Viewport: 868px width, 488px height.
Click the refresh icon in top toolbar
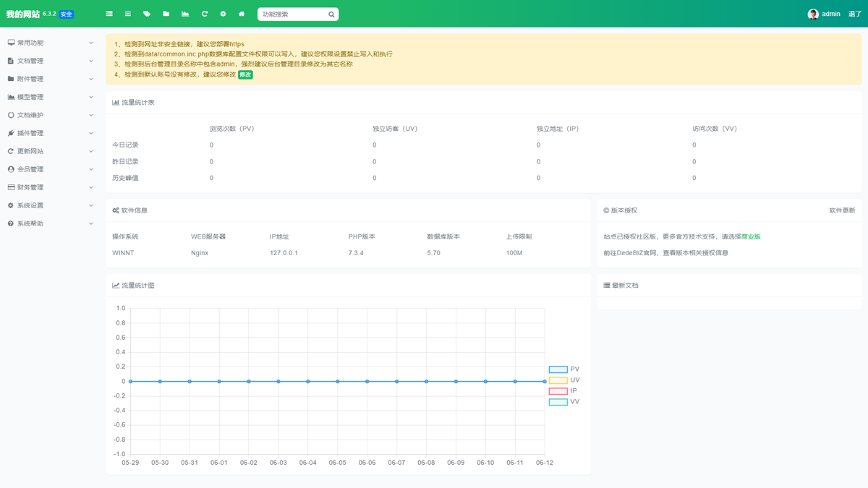204,14
